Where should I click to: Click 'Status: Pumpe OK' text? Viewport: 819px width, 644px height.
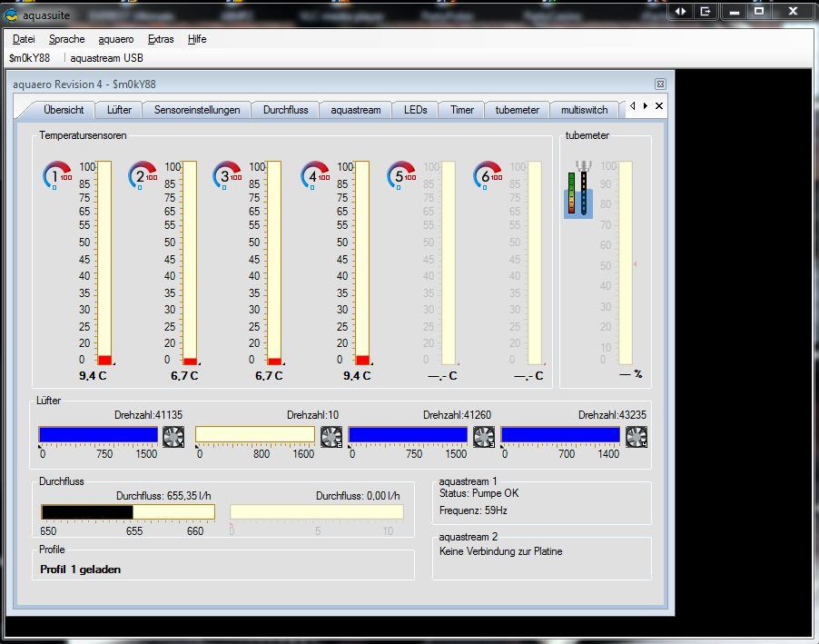(x=479, y=493)
